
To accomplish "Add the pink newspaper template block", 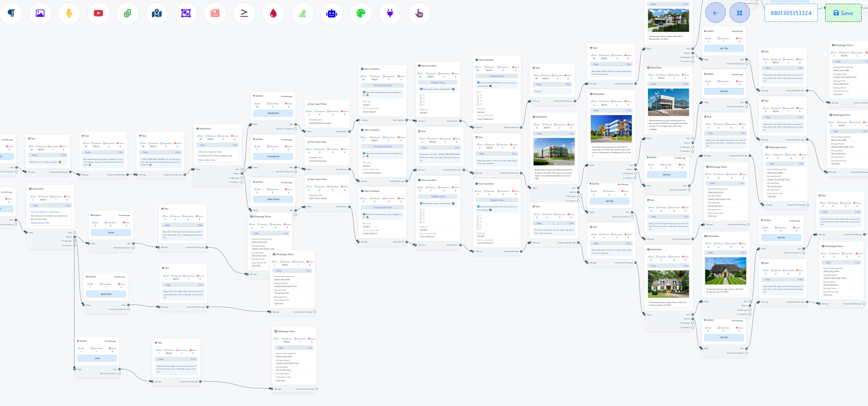I will tap(215, 13).
